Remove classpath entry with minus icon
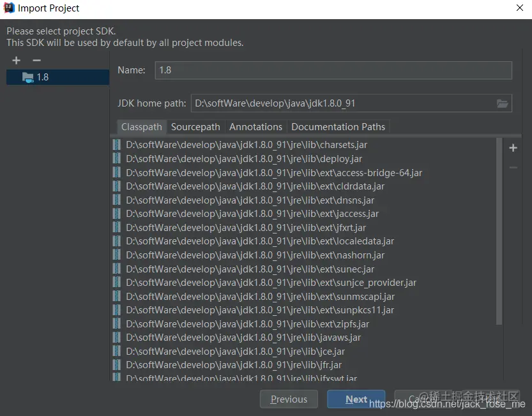The height and width of the screenshot is (416, 532). [513, 168]
